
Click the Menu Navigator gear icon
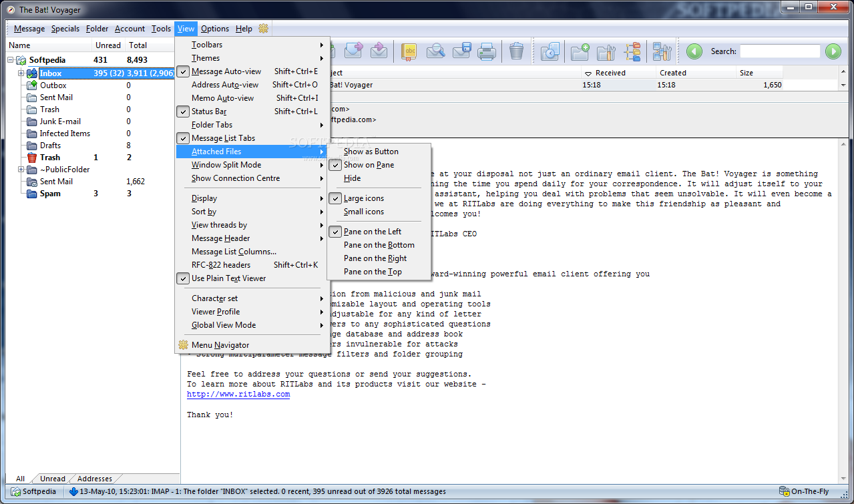[x=183, y=345]
